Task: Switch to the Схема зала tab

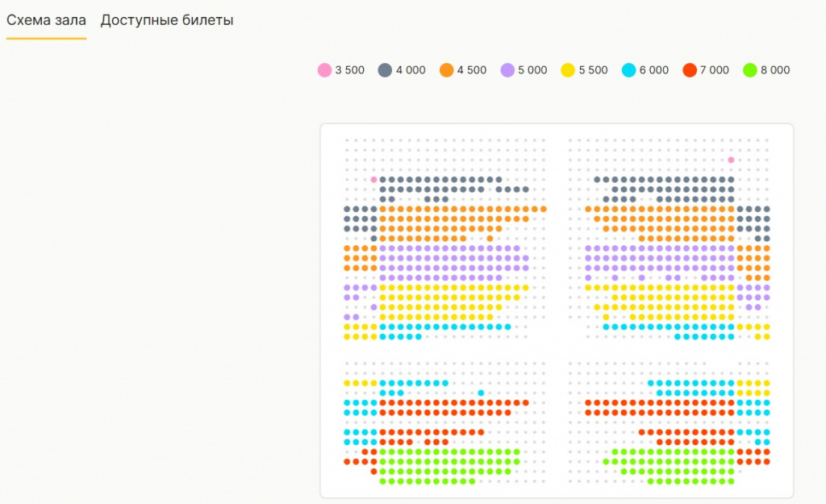Action: (46, 20)
